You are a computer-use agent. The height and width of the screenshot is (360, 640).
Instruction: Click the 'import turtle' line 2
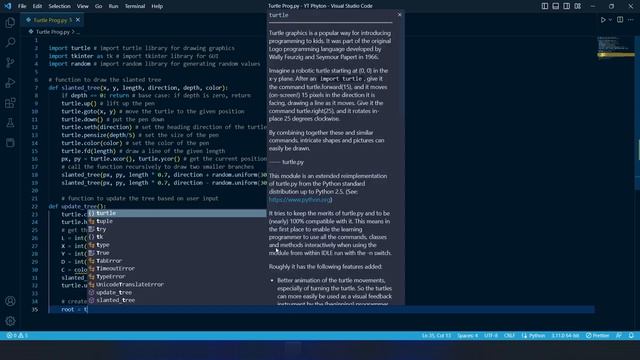click(142, 48)
